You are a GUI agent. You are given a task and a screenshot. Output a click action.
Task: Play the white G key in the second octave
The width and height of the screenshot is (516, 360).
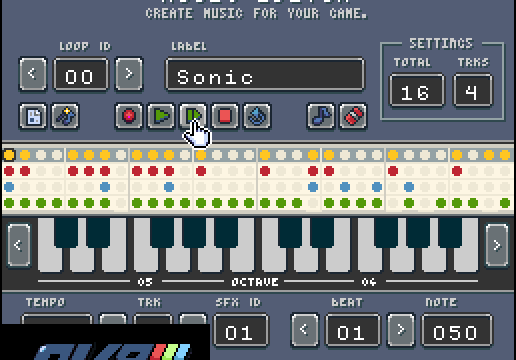click(402, 261)
